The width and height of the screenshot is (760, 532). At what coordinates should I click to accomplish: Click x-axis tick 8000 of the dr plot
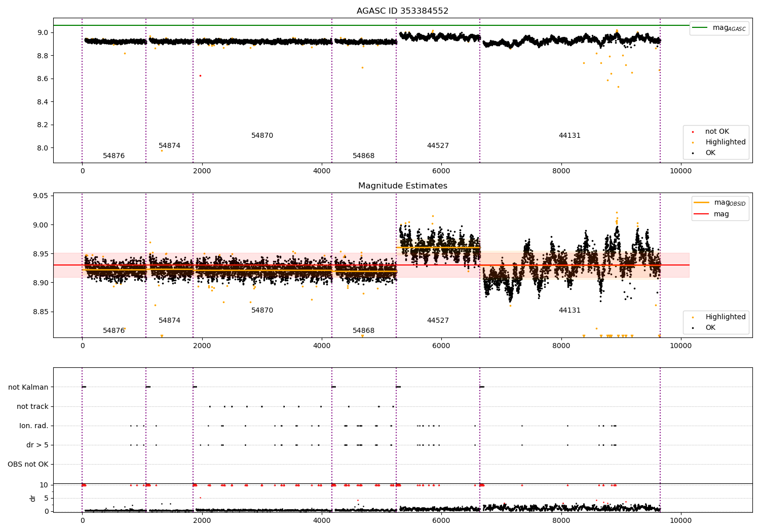pos(561,520)
